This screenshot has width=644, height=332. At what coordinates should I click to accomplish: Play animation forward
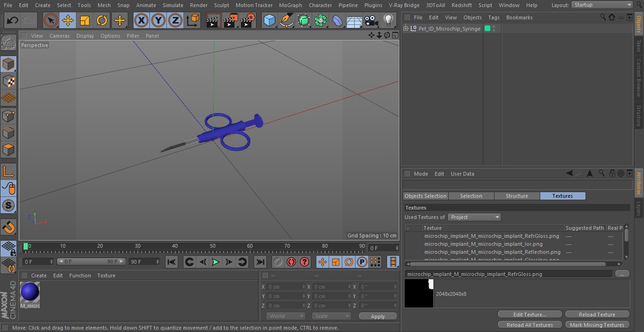[215, 262]
